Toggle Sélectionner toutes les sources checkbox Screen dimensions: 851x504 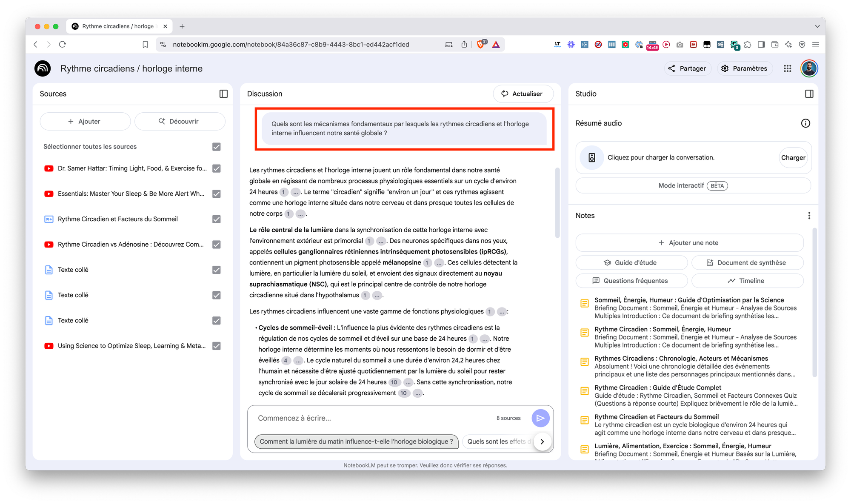tap(217, 147)
